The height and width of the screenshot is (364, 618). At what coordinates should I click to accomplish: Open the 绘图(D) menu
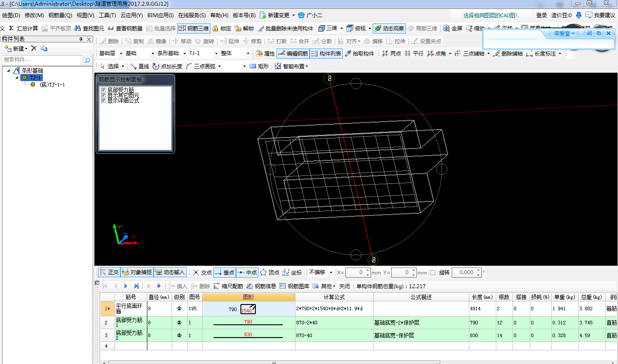tap(11, 15)
